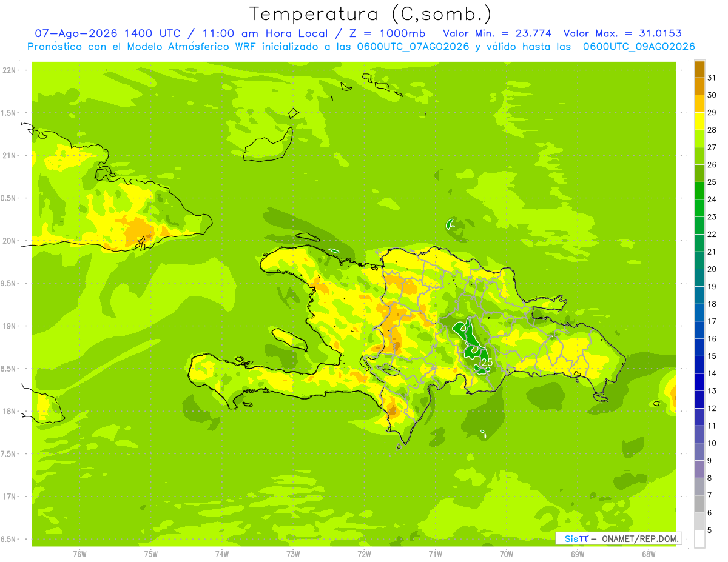728x562 pixels.
Task: Click the '22N' latitude label
Action: click(x=9, y=70)
